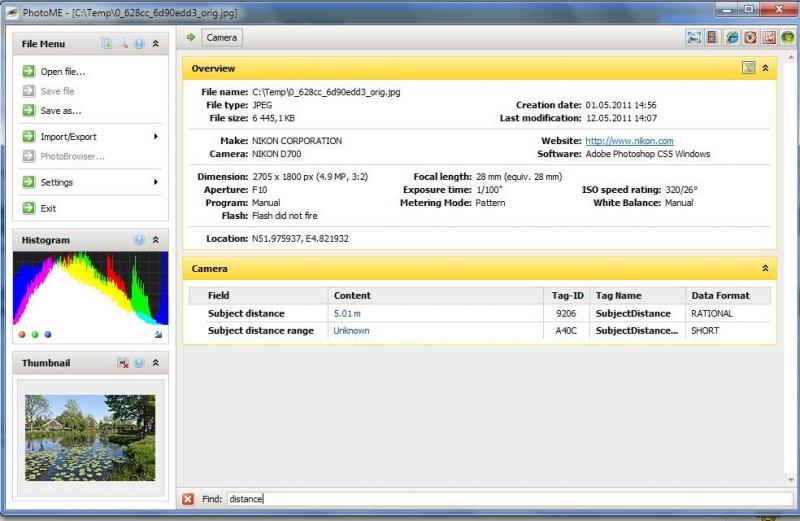Click the Tag-ID column header
The height and width of the screenshot is (521, 800).
(x=567, y=295)
